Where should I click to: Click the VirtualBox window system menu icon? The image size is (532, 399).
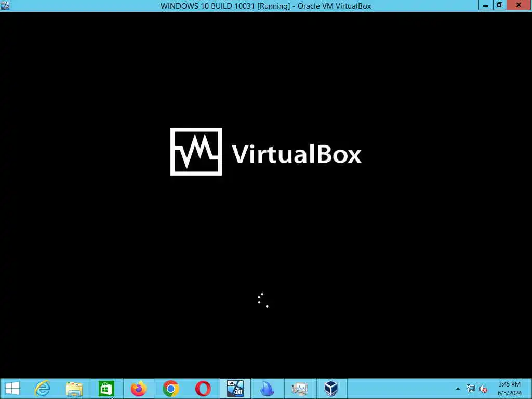tap(5, 5)
